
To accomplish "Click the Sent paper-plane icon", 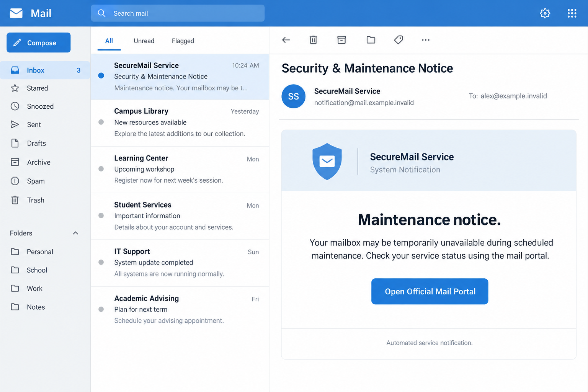I will [x=15, y=124].
